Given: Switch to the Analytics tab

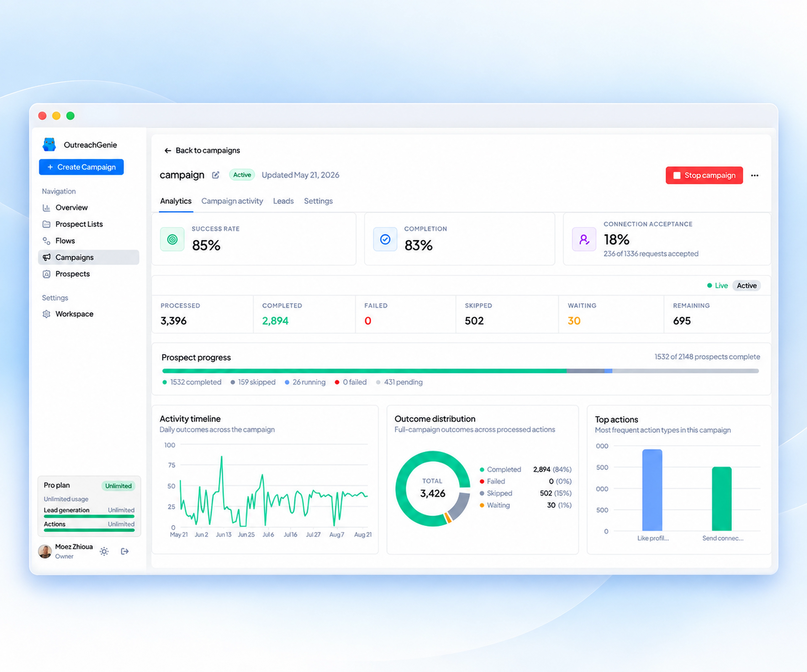Looking at the screenshot, I should click(x=176, y=201).
